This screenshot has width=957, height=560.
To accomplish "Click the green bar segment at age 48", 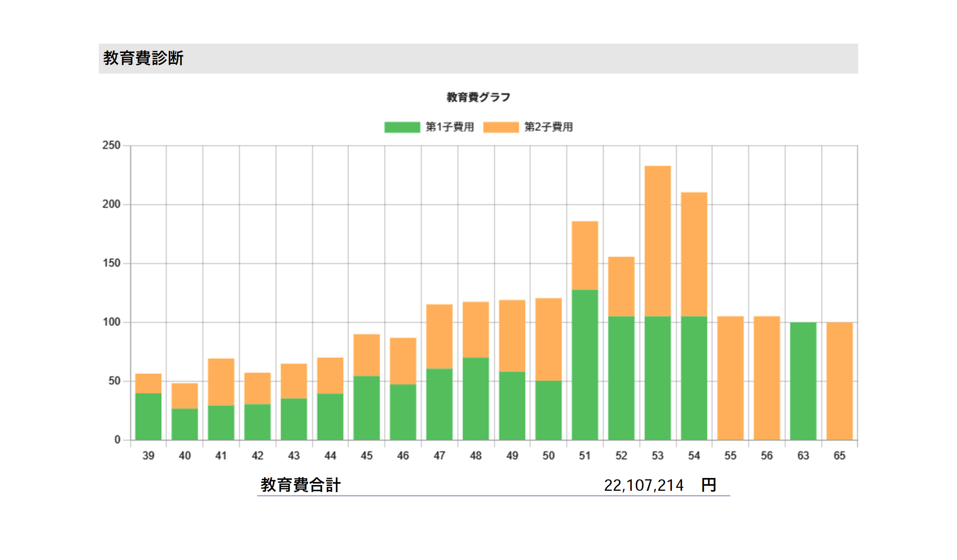I will point(475,399).
